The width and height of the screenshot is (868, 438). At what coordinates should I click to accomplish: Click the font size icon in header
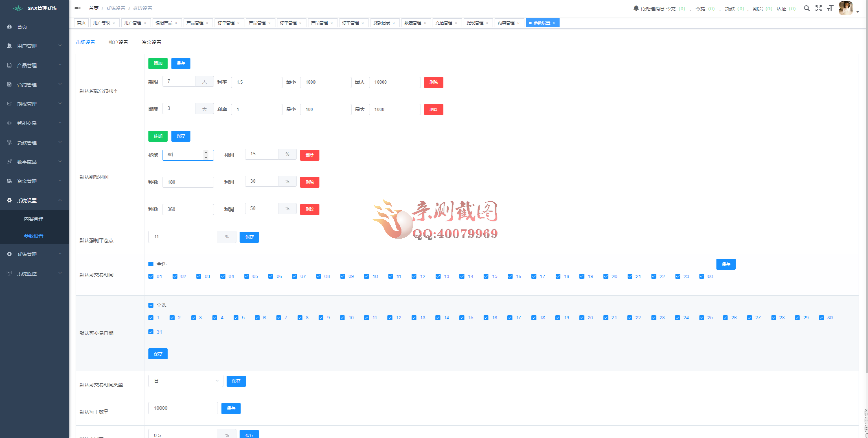click(x=830, y=8)
